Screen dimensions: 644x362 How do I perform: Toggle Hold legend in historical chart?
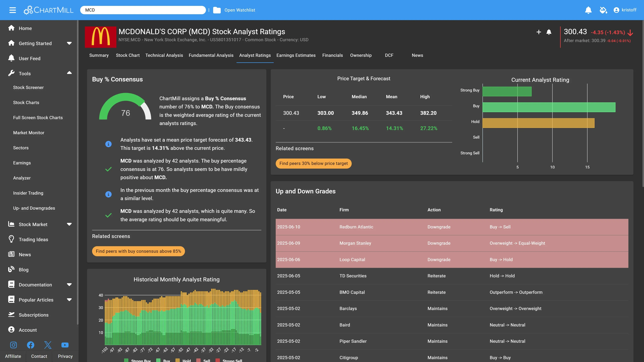coord(183,360)
